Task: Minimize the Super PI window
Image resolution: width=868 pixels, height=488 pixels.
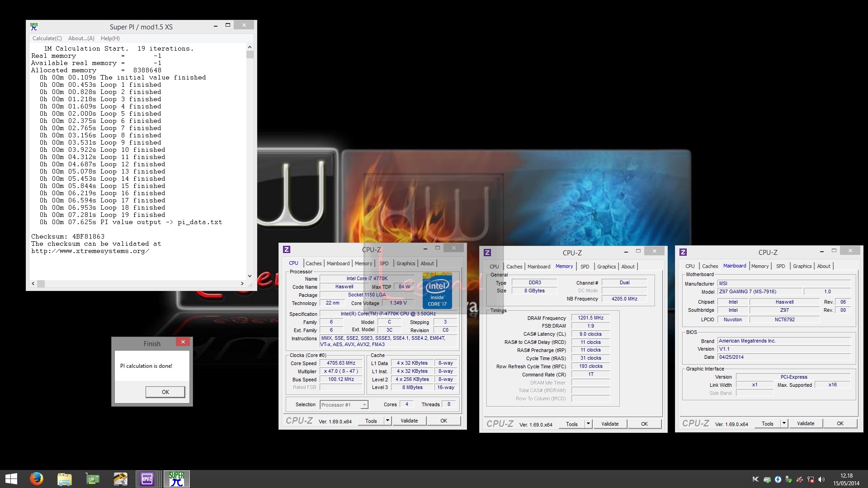Action: (216, 26)
